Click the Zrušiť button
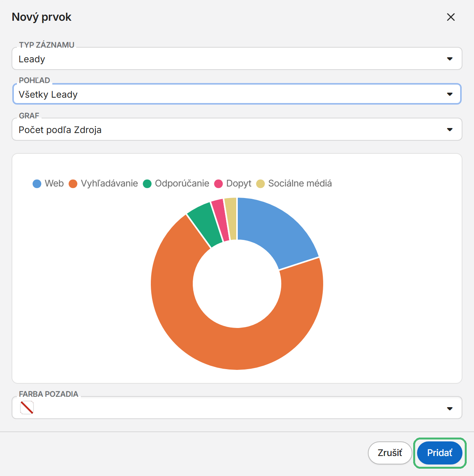Screen dimensions: 474x476 point(390,453)
